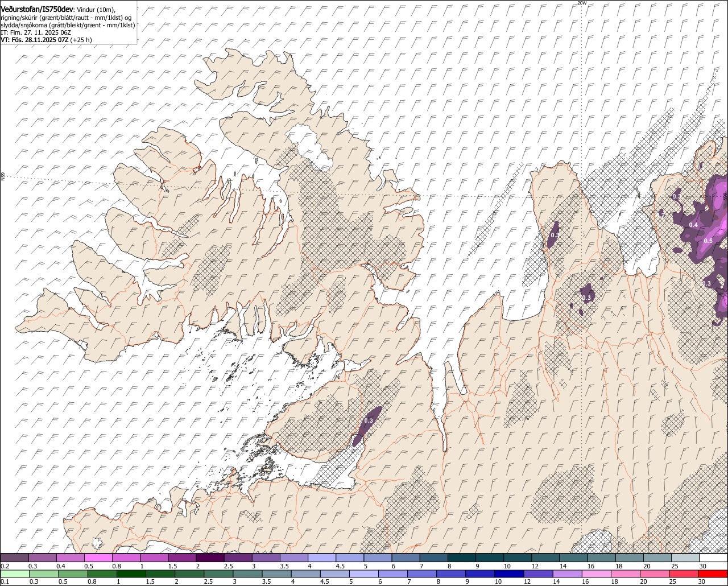Pick darkest green lower swatch starting at 1
Image resolution: width=728 pixels, height=586 pixels.
(131, 573)
